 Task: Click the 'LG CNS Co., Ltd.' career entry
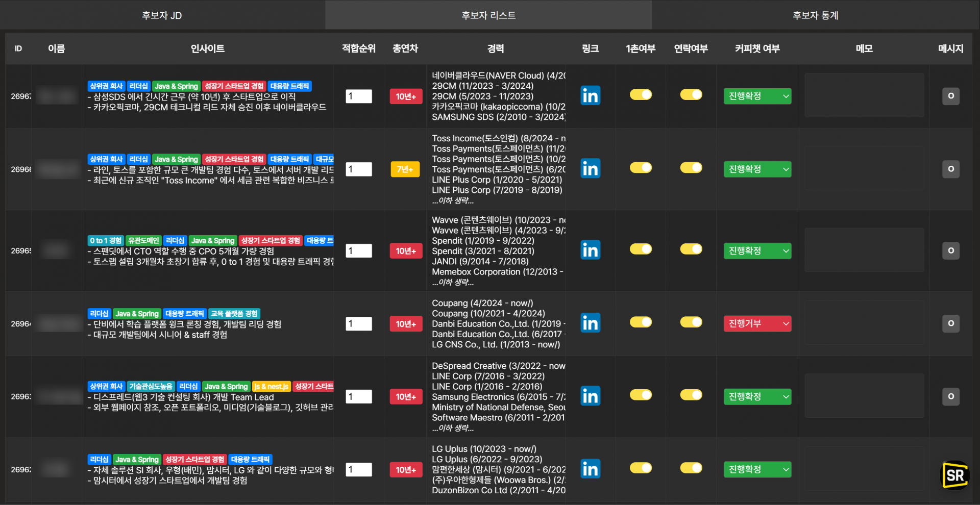click(x=496, y=344)
